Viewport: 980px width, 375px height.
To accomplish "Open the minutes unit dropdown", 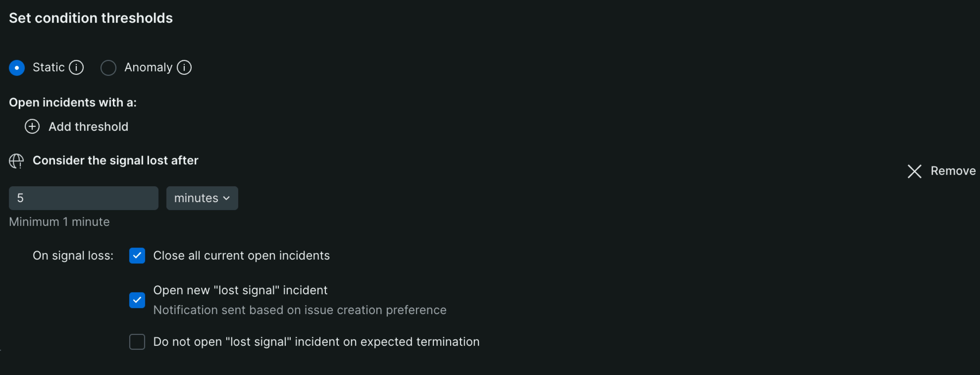I will pos(202,198).
